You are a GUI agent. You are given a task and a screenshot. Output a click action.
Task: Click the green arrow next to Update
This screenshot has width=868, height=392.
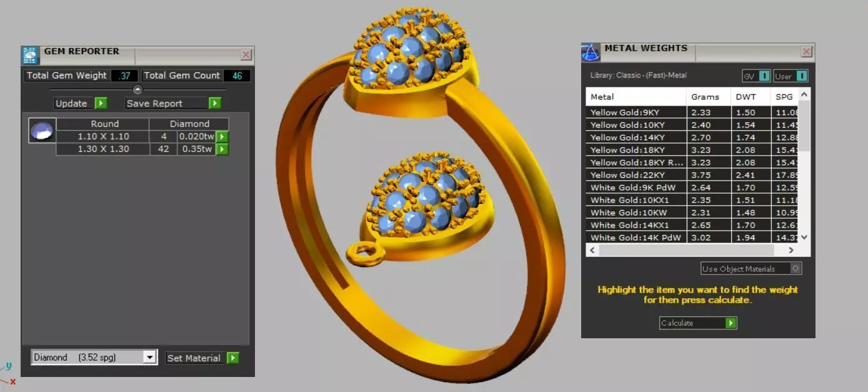coord(101,103)
